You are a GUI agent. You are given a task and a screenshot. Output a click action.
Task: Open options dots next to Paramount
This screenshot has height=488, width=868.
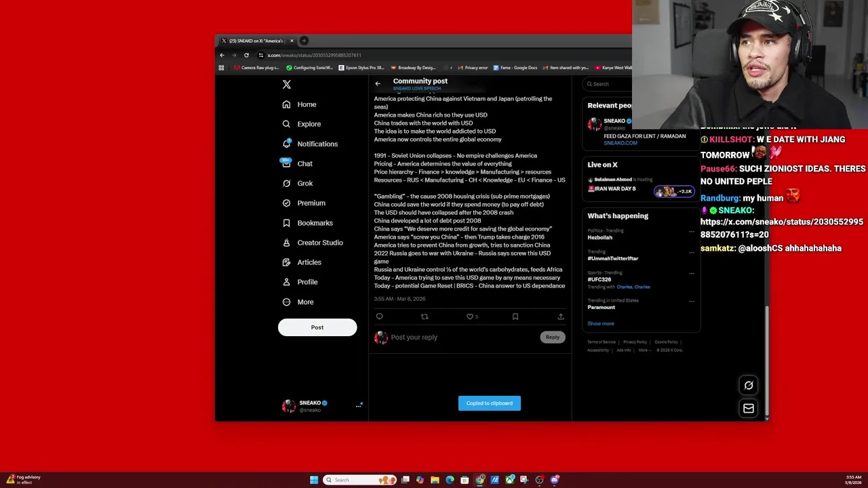(x=692, y=301)
